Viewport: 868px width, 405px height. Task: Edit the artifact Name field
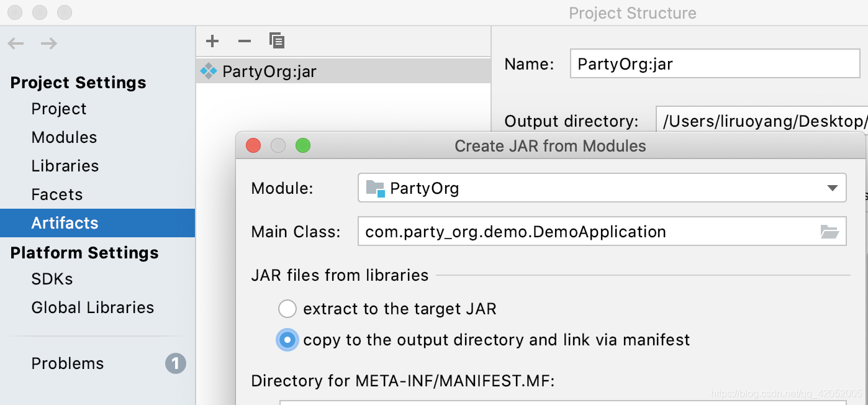[715, 64]
